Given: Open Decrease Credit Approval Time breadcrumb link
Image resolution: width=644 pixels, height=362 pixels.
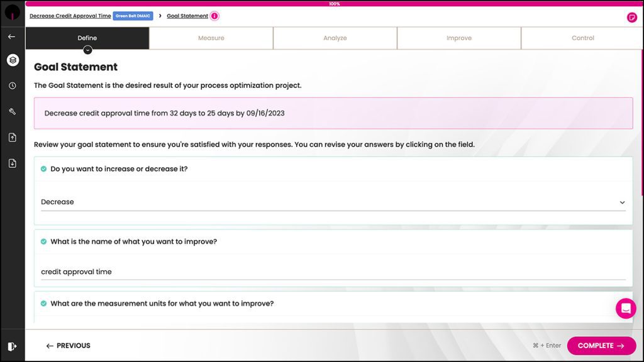Looking at the screenshot, I should point(70,16).
